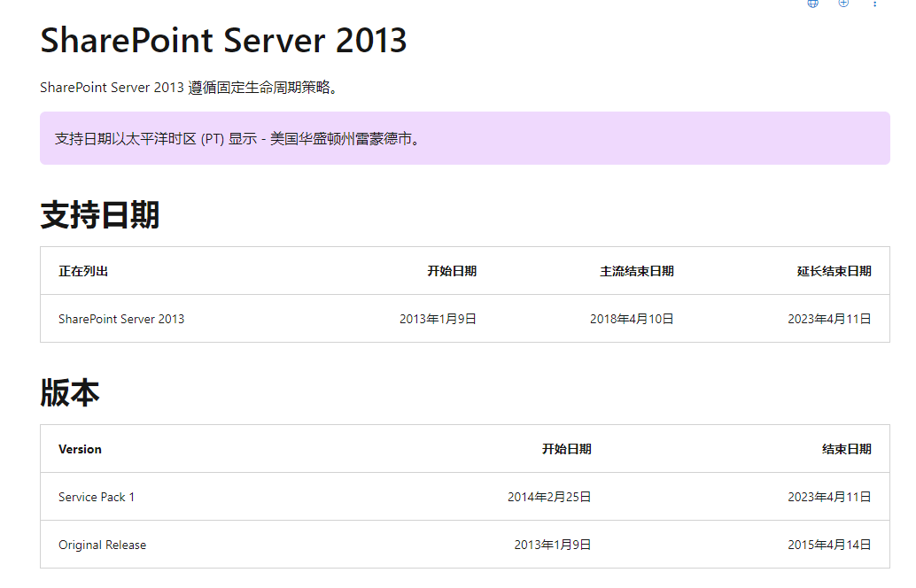This screenshot has height=588, width=916.
Task: Click the 主流结束日期 column header
Action: pyautogui.click(x=636, y=271)
